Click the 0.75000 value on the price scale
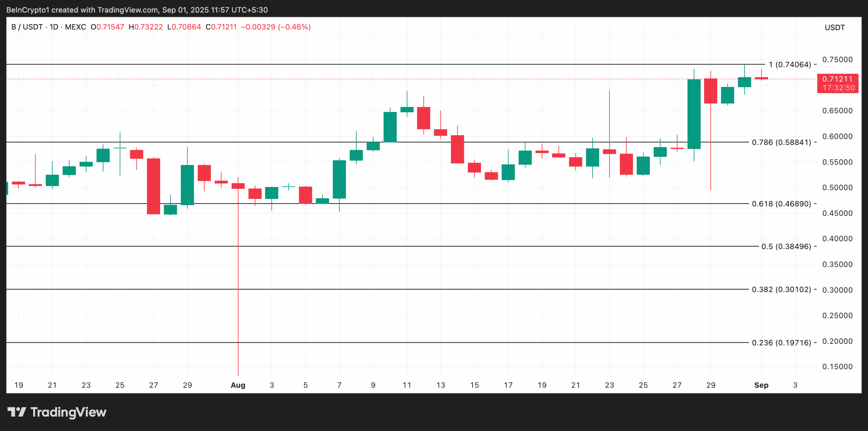This screenshot has height=431, width=868. (837, 59)
